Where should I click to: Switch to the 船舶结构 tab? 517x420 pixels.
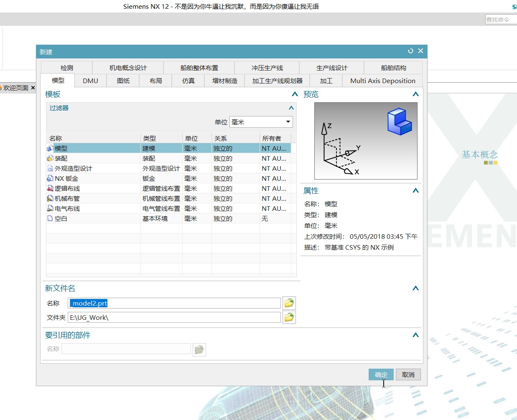click(x=393, y=68)
